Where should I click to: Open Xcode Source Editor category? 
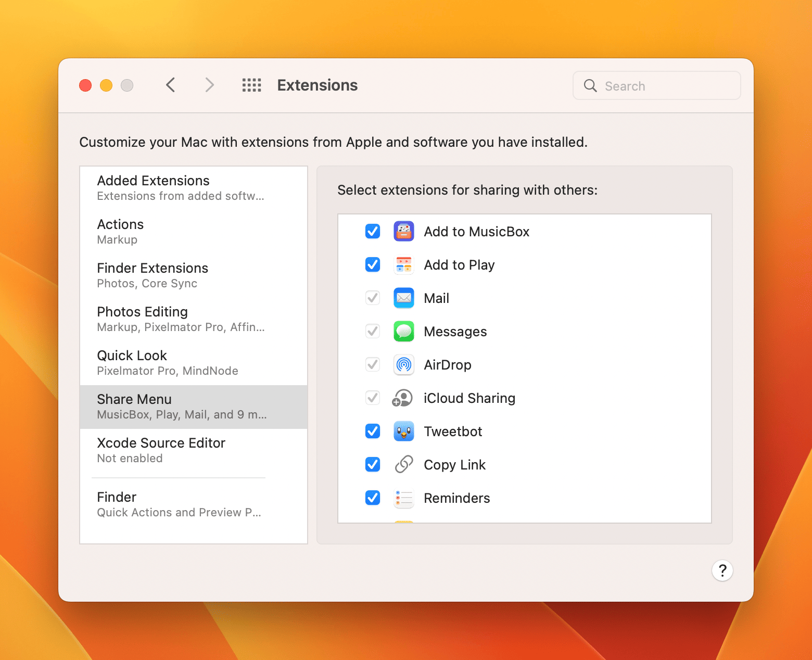(194, 450)
